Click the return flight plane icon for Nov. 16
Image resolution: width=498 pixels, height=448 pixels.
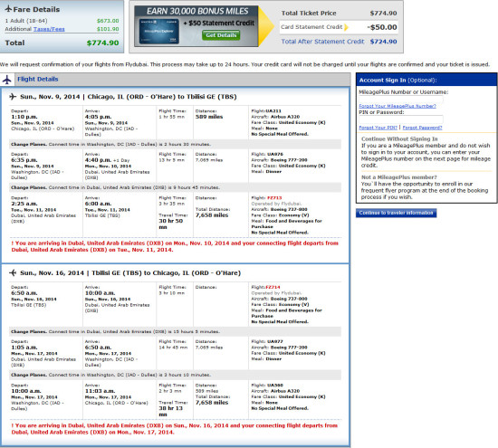tap(13, 272)
